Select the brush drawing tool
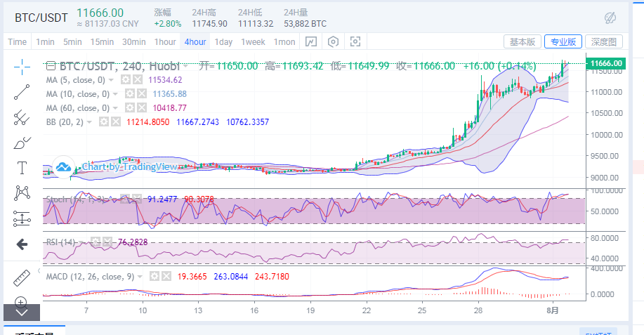The height and width of the screenshot is (335, 644). (x=22, y=143)
